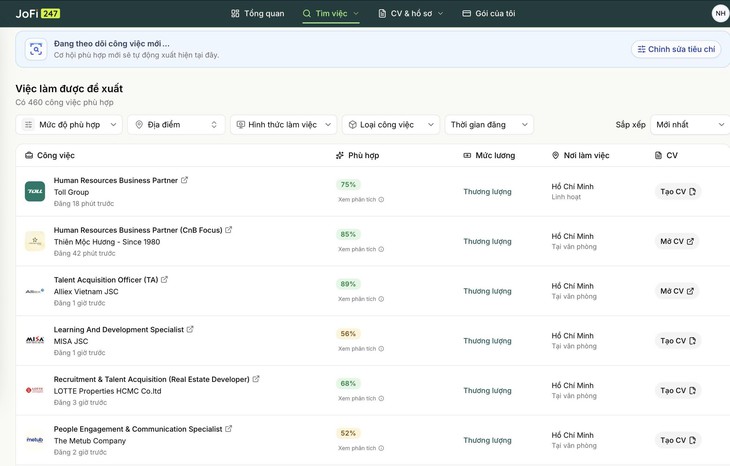The width and height of the screenshot is (730, 466).
Task: Click Toll Group company name
Action: pos(71,192)
